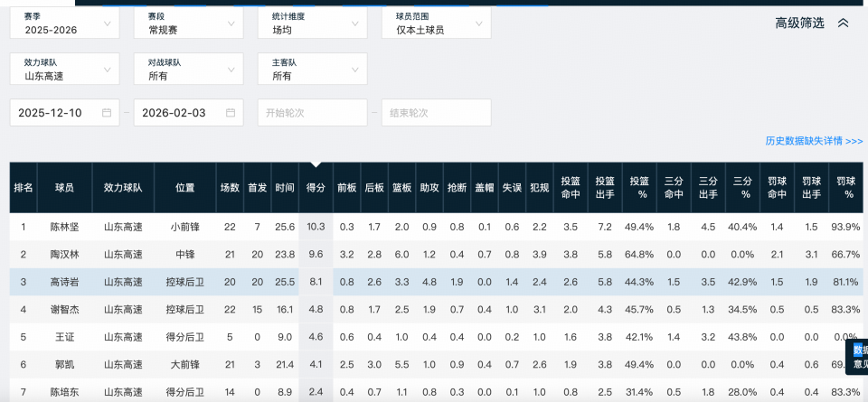Collapse 高级筛选 with the double chevron
868x402 pixels.
843,23
